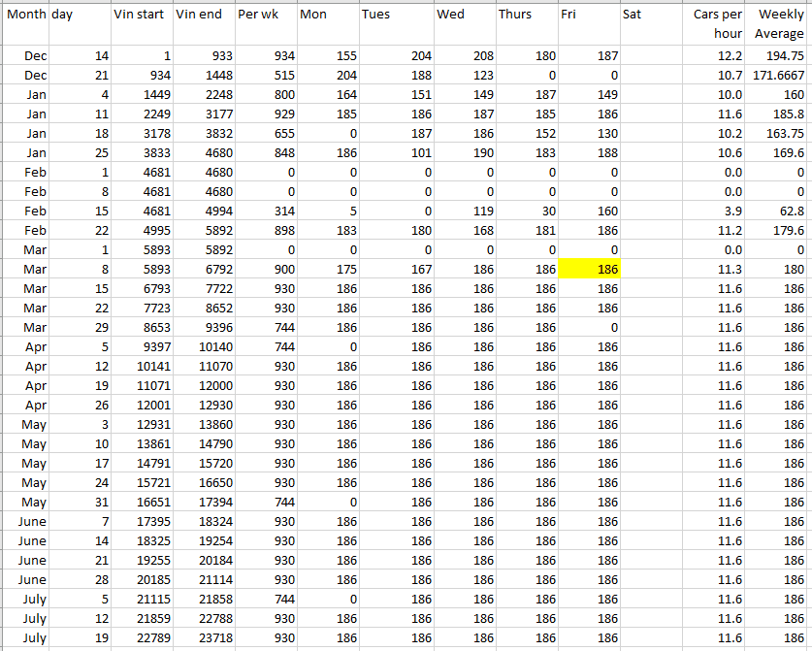Select the Wed cell with value 119

coord(465,212)
